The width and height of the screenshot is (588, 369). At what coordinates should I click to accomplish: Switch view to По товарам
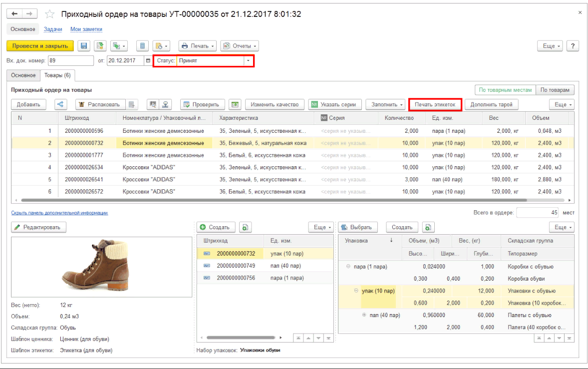point(555,90)
